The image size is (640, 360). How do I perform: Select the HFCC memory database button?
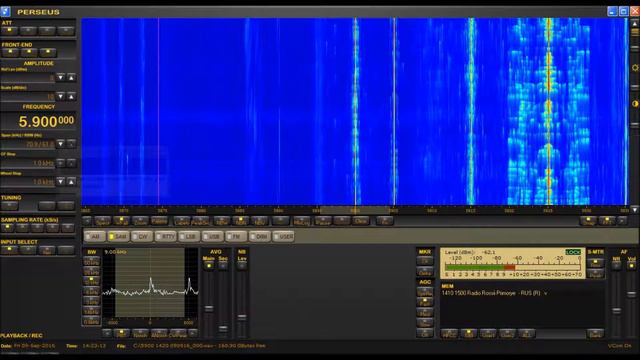449,333
